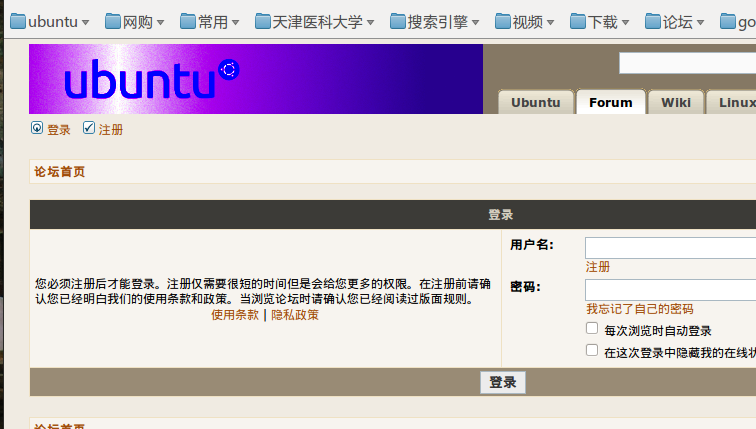Click the 登录 submit button

tap(503, 382)
